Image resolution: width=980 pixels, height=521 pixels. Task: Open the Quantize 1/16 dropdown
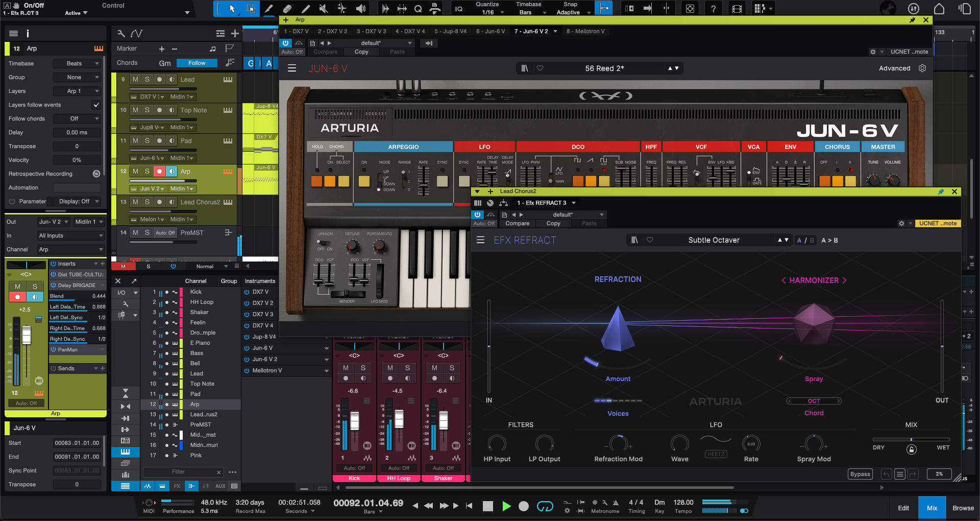click(489, 12)
